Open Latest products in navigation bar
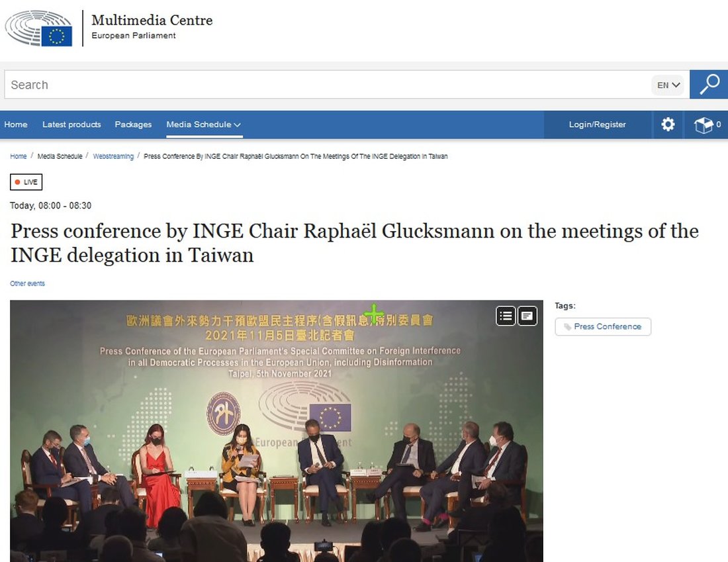Image resolution: width=728 pixels, height=562 pixels. point(71,124)
